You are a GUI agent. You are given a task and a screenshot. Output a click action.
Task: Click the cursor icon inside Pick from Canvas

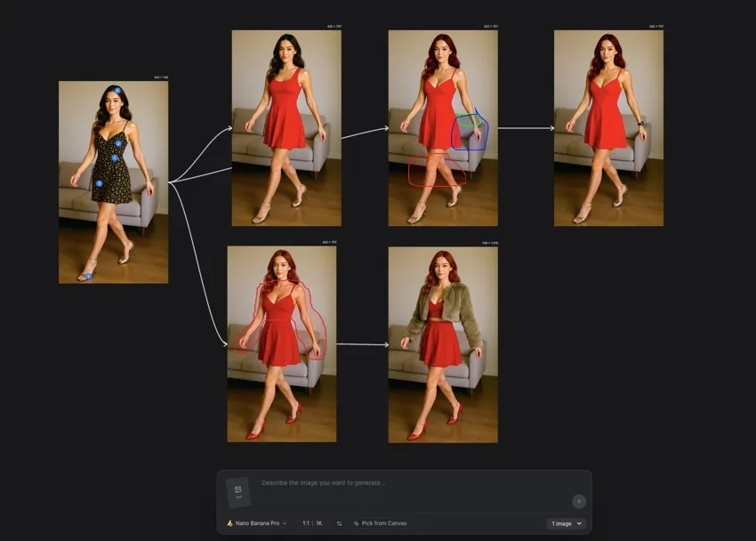pos(358,523)
